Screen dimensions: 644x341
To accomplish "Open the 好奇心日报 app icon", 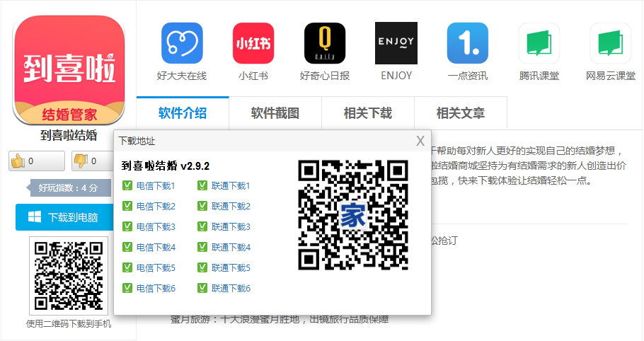I will 324,44.
